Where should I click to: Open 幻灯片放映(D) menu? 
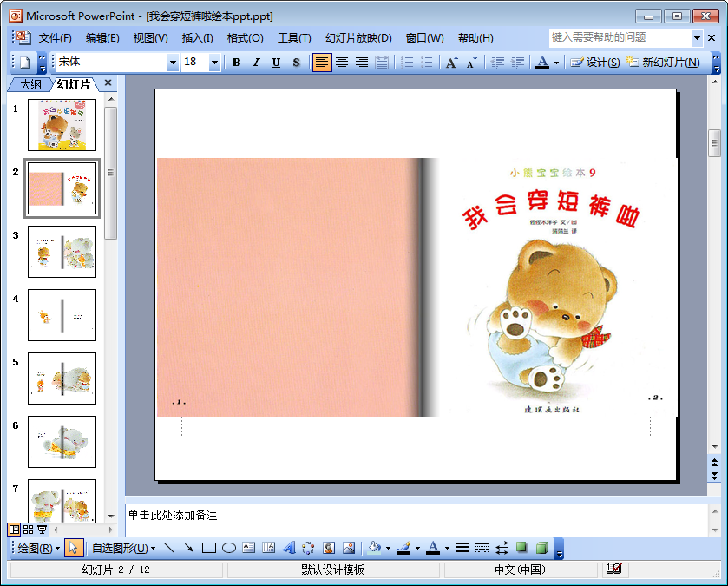coord(358,38)
